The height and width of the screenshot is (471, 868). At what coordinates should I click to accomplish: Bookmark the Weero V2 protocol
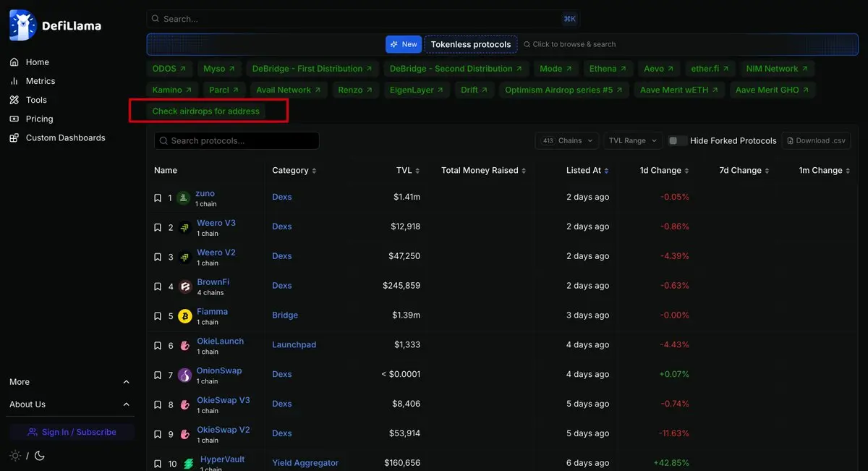(x=158, y=257)
